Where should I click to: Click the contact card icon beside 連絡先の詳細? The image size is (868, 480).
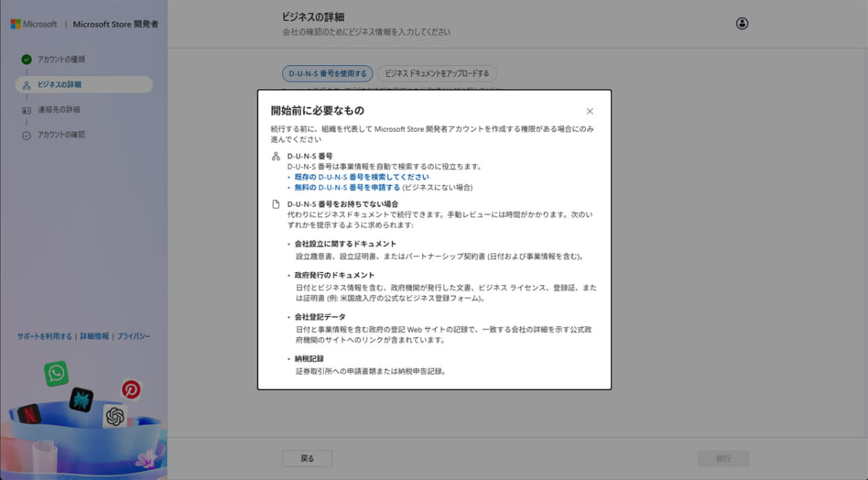(27, 110)
